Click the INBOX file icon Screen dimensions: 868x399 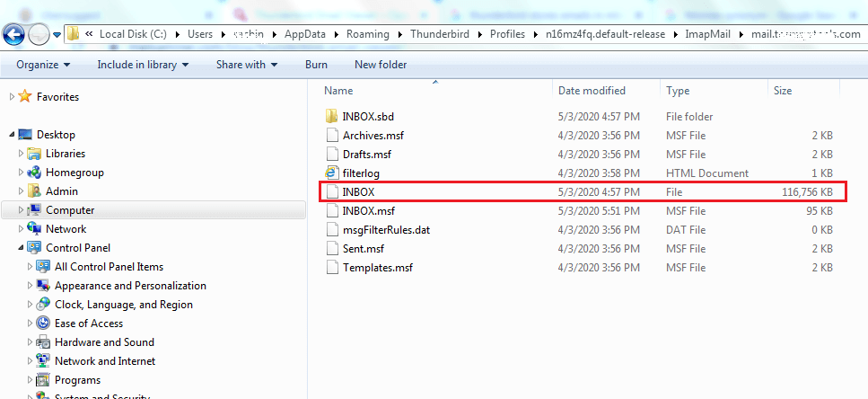click(331, 191)
